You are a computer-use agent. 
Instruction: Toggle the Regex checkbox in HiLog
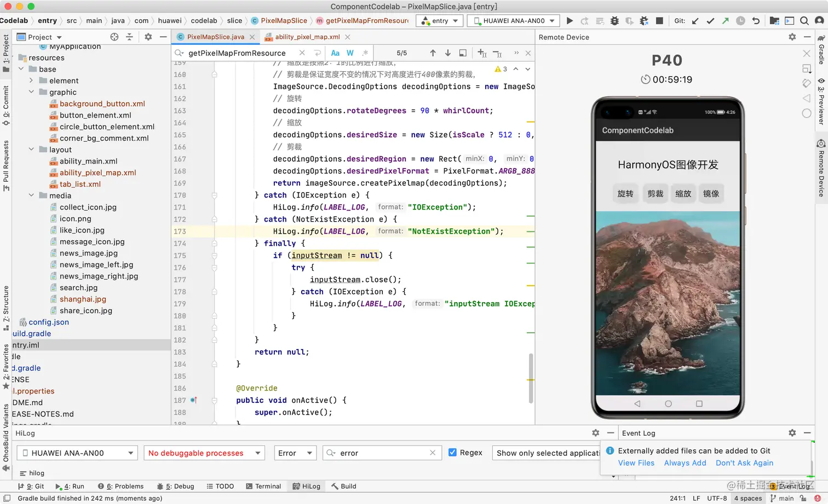[x=452, y=453]
